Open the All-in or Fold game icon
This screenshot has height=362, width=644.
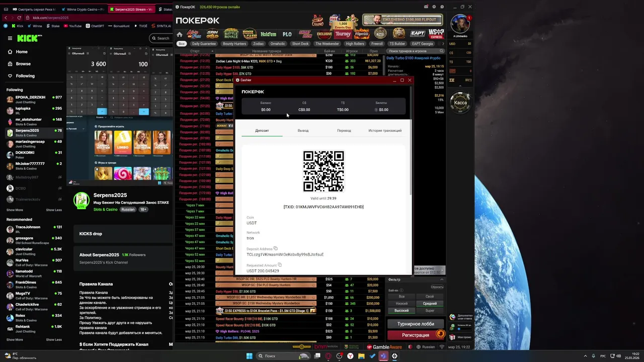[194, 34]
